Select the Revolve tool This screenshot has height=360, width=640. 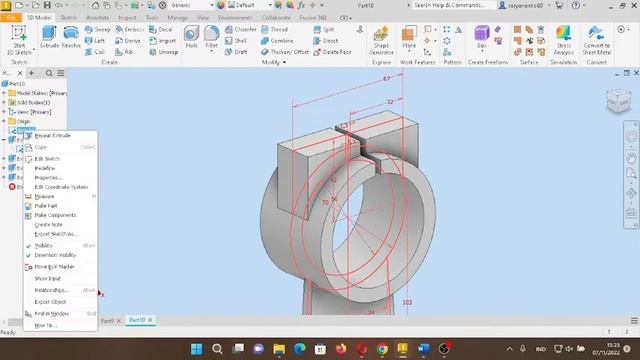coord(71,37)
